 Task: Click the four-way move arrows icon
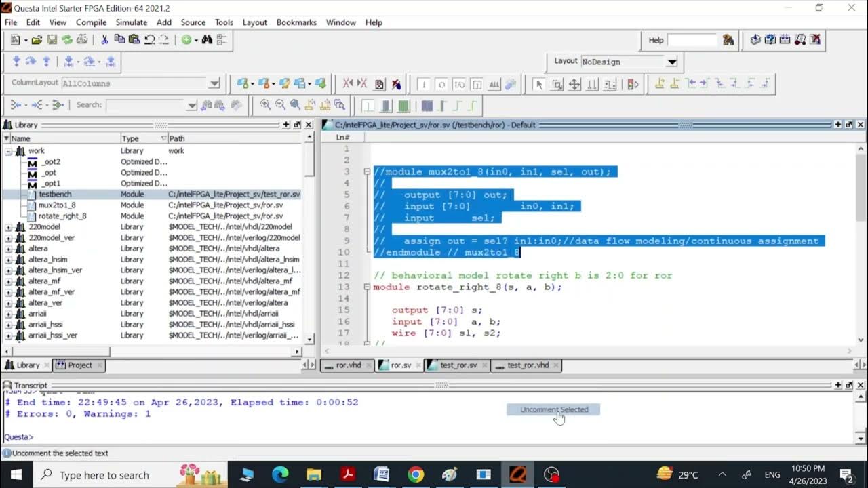tap(574, 84)
